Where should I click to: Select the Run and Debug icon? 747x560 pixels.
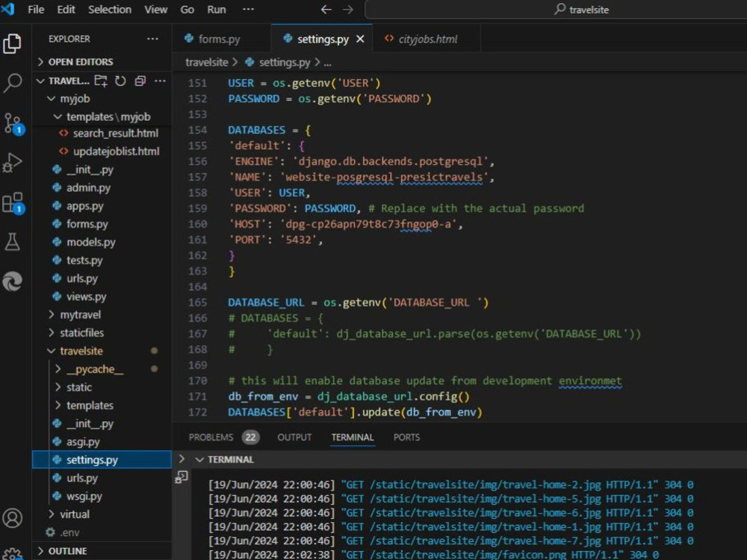tap(13, 161)
